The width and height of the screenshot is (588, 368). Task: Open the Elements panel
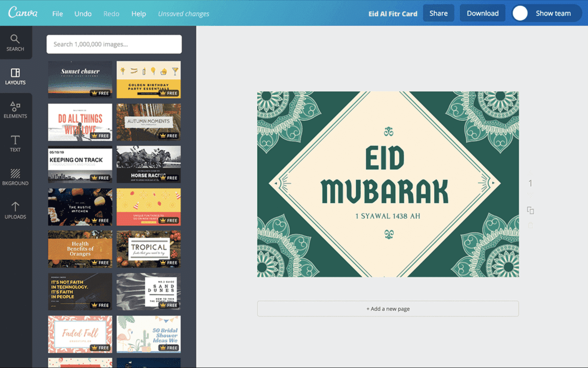click(15, 110)
